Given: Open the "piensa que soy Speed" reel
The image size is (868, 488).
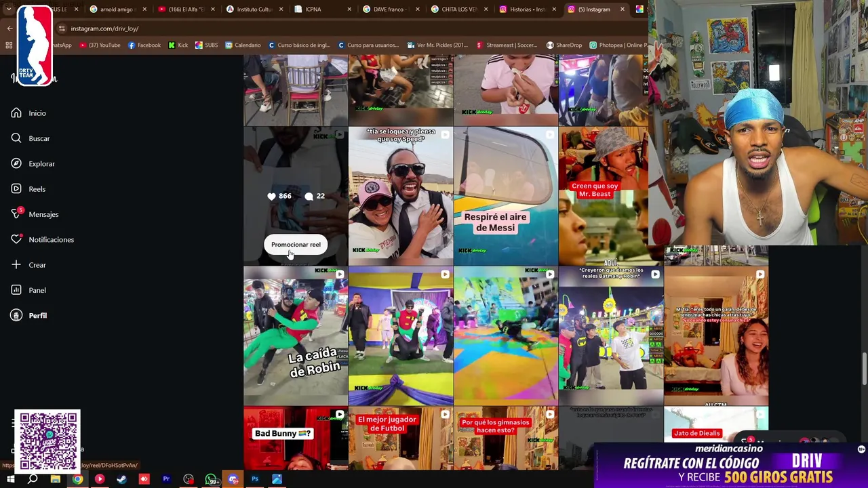Looking at the screenshot, I should [x=401, y=196].
